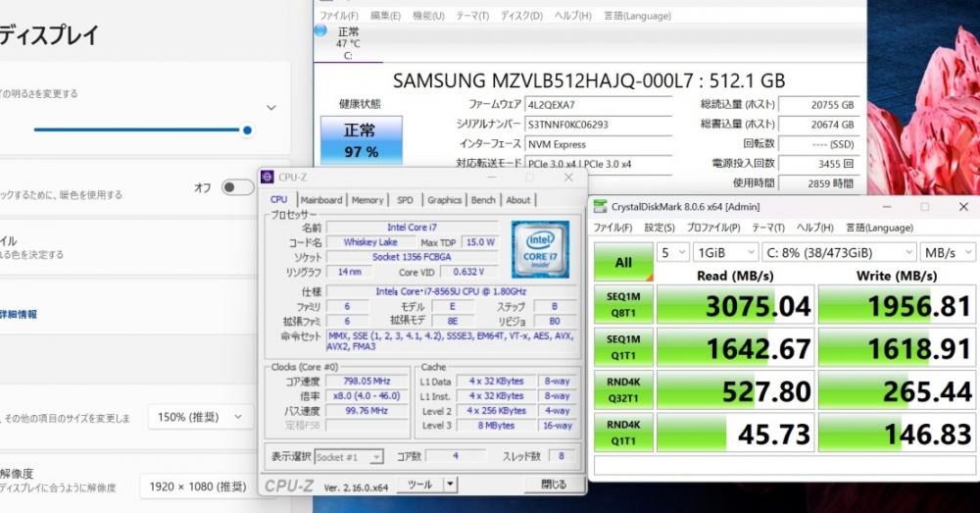Click the drive tab showing 正常 47 °C C:
The image size is (980, 513).
pos(348,43)
